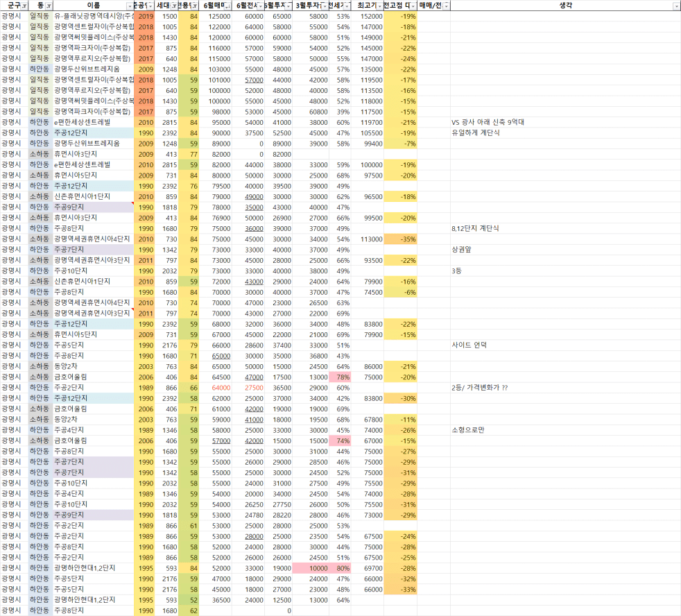The height and width of the screenshot is (616, 681).
Task: Click the pink 78% ratio cell
Action: [340, 377]
